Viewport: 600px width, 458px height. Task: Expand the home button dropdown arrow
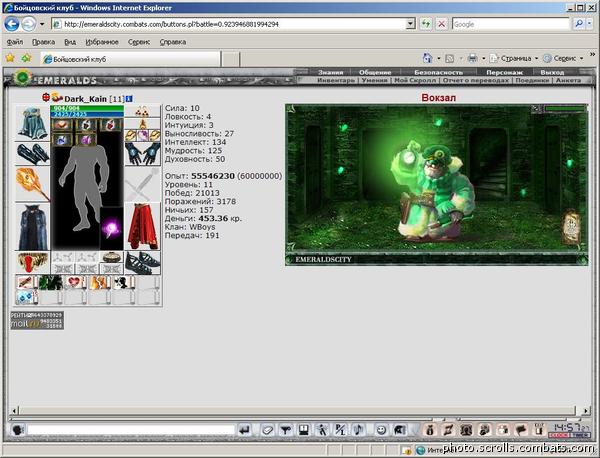coord(439,59)
